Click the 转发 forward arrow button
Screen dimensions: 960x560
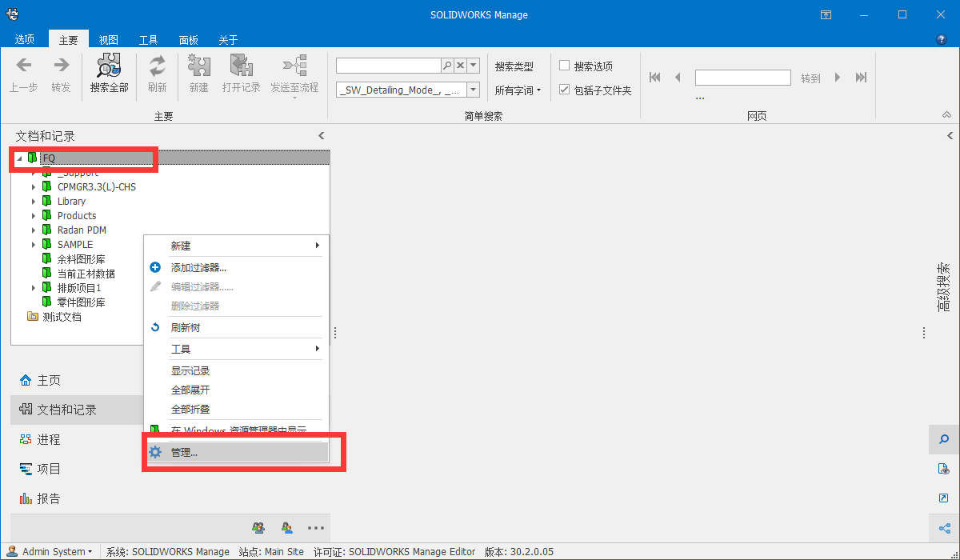click(61, 66)
